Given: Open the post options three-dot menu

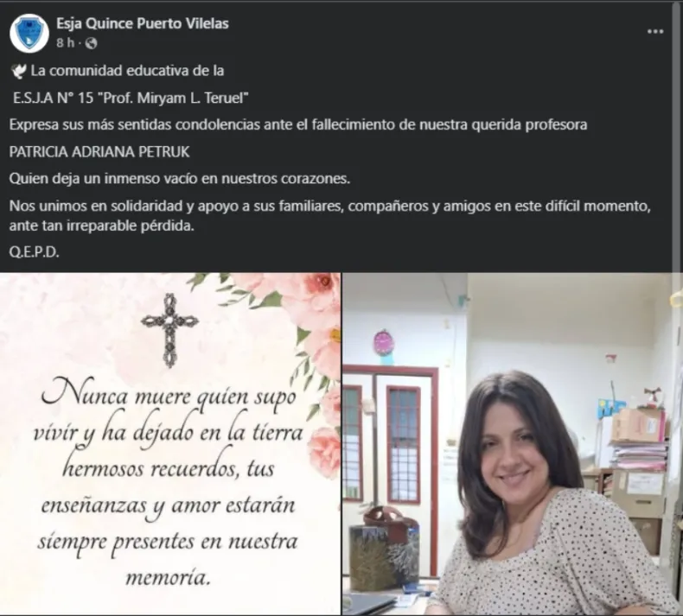Looking at the screenshot, I should click(x=654, y=31).
